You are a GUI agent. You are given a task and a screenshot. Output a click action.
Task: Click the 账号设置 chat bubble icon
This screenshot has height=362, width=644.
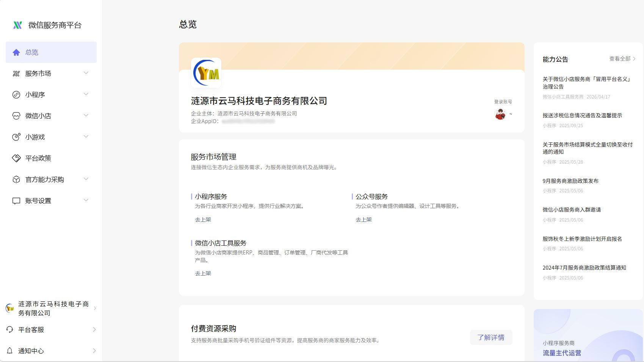click(x=16, y=201)
